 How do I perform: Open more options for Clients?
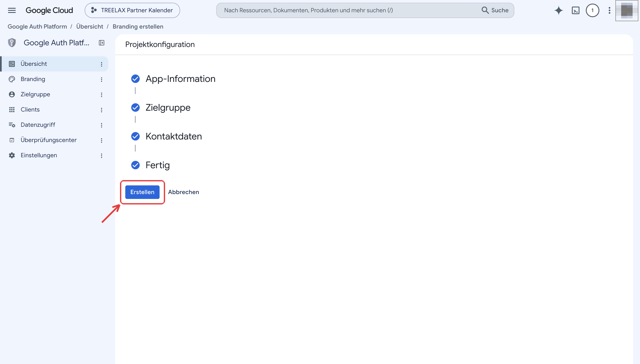pyautogui.click(x=102, y=110)
